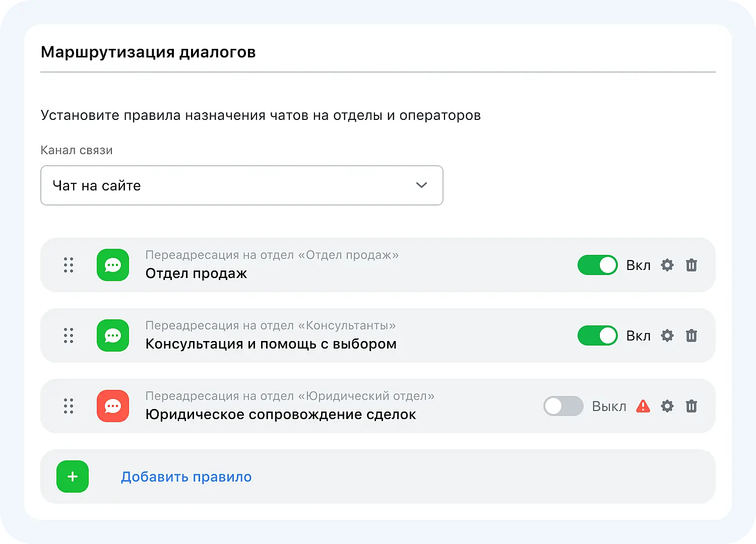The image size is (756, 544).
Task: Open settings for Консультация и помощь rule
Action: [x=667, y=335]
